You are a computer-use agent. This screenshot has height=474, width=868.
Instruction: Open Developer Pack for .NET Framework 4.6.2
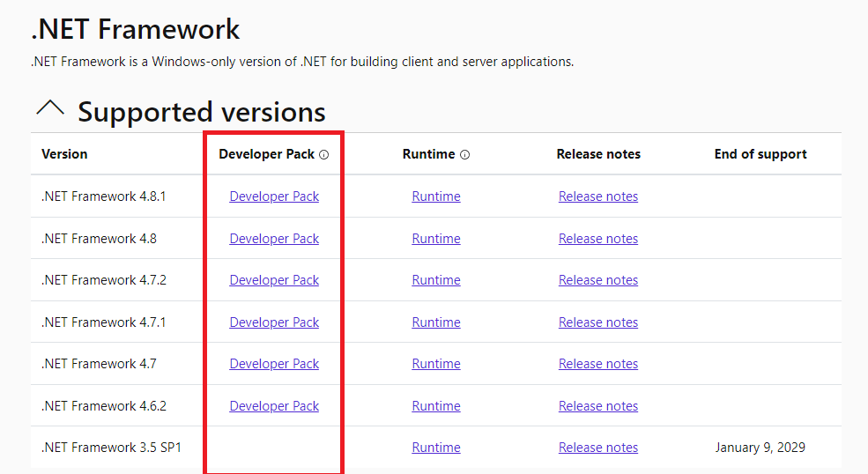tap(274, 406)
